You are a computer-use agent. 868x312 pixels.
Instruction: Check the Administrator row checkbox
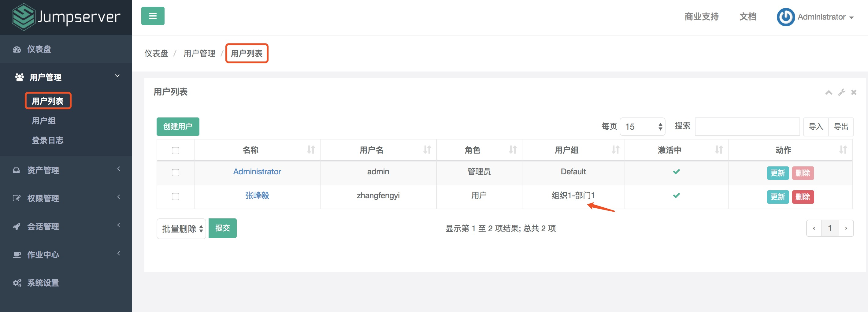pyautogui.click(x=175, y=173)
